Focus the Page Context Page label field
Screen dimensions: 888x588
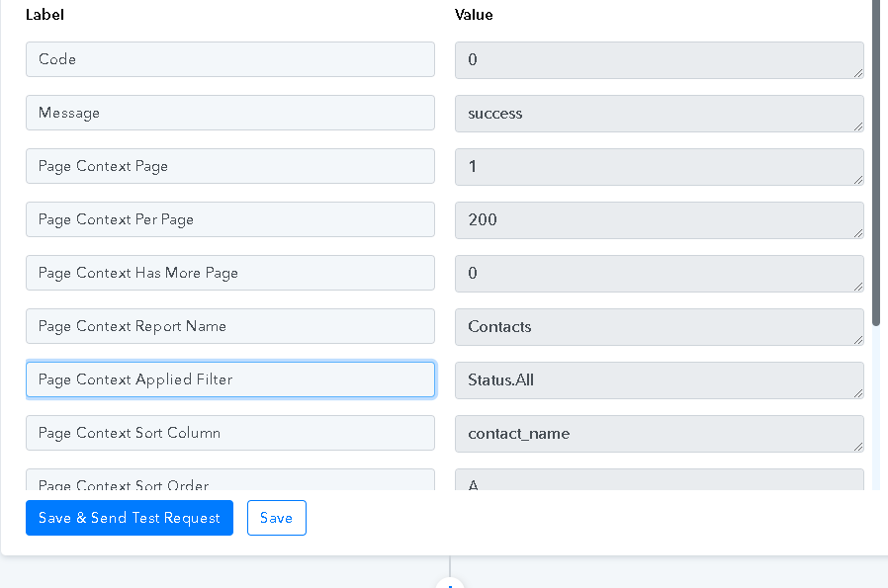pos(230,166)
